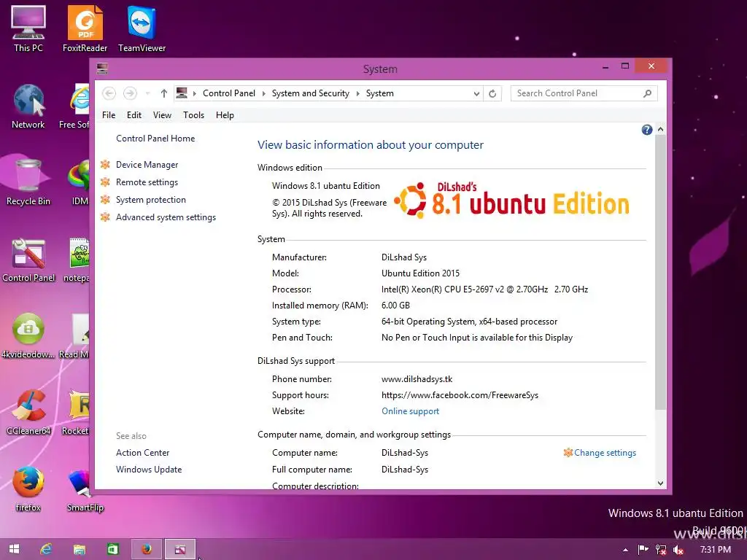The height and width of the screenshot is (560, 747).
Task: Click the System breadcrumb segment
Action: point(379,93)
